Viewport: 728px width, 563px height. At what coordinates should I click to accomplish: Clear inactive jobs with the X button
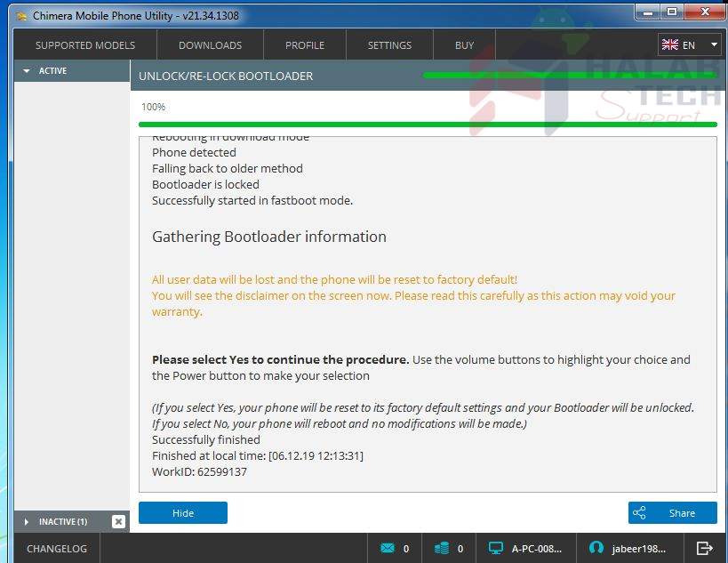click(119, 522)
